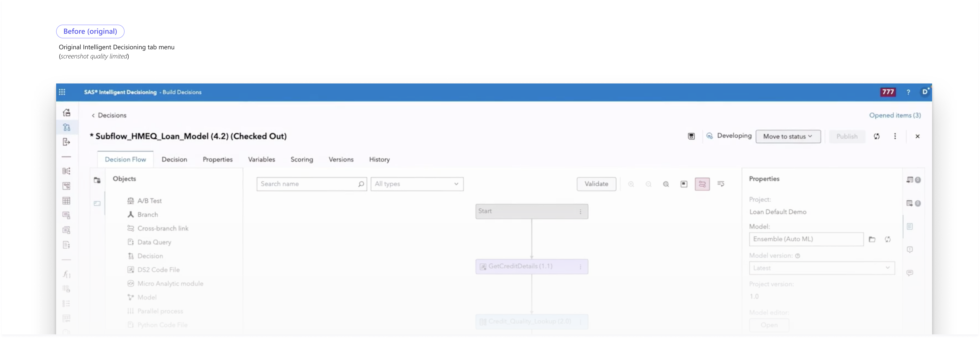
Task: Click the Open model editor button
Action: 769,325
